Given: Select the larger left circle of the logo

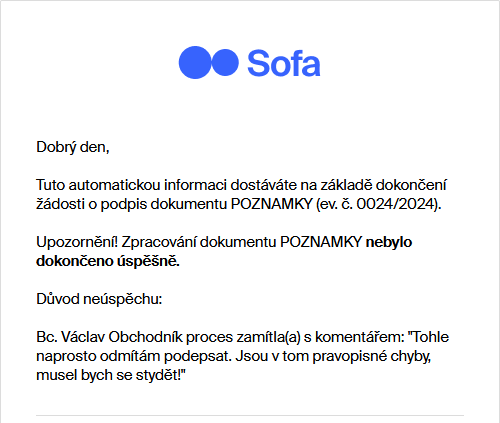Looking at the screenshot, I should click(x=195, y=62).
